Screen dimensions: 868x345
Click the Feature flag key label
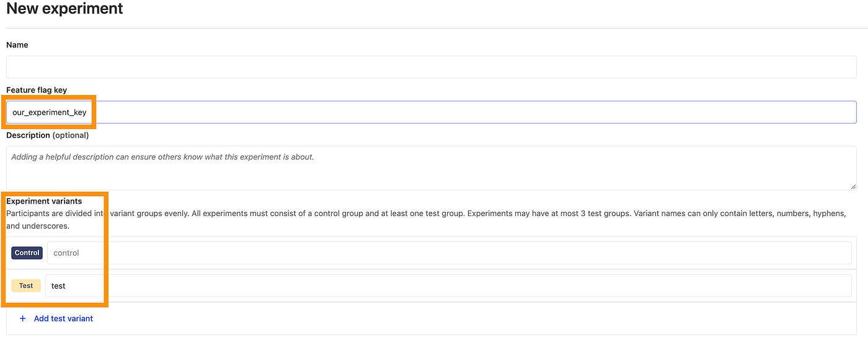click(x=37, y=90)
